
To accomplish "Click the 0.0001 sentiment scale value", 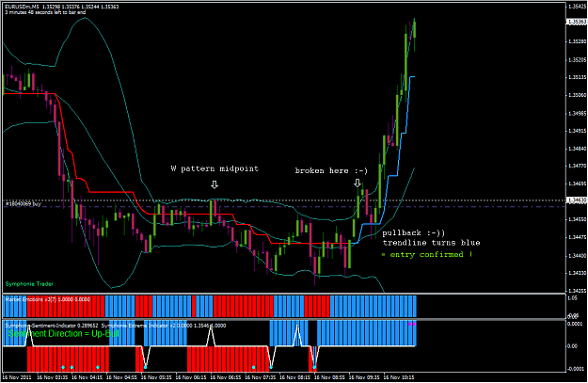I will click(x=575, y=324).
